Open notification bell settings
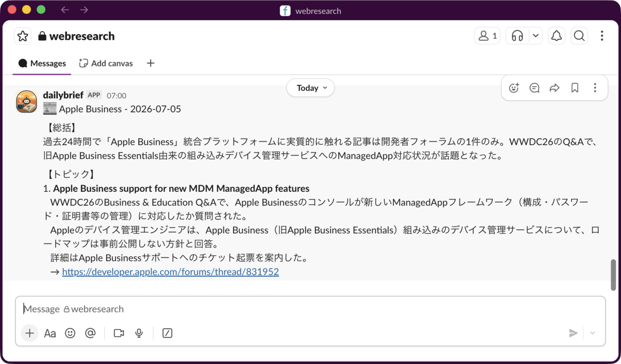This screenshot has width=621, height=364. (557, 36)
